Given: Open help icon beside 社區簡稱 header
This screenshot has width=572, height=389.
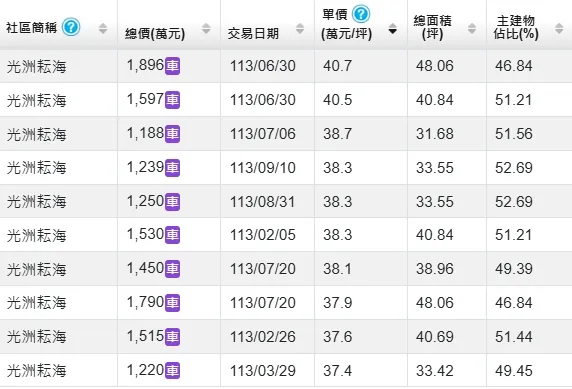Looking at the screenshot, I should pyautogui.click(x=71, y=27).
